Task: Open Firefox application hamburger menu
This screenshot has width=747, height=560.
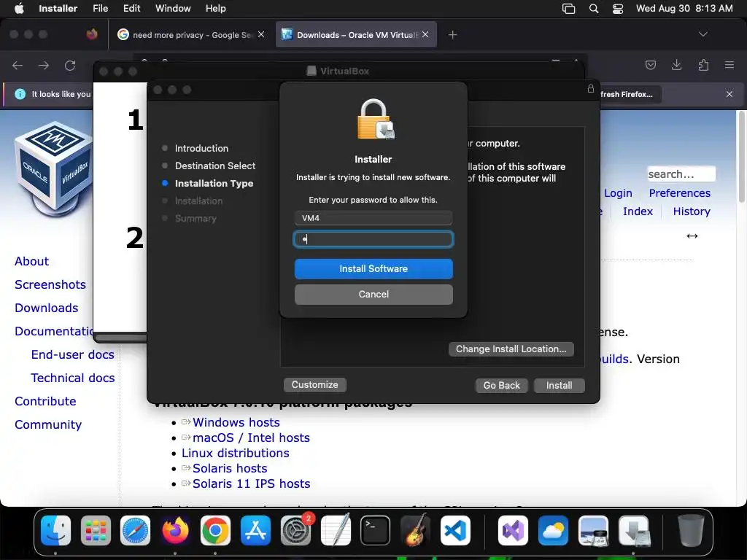Action: 729,65
